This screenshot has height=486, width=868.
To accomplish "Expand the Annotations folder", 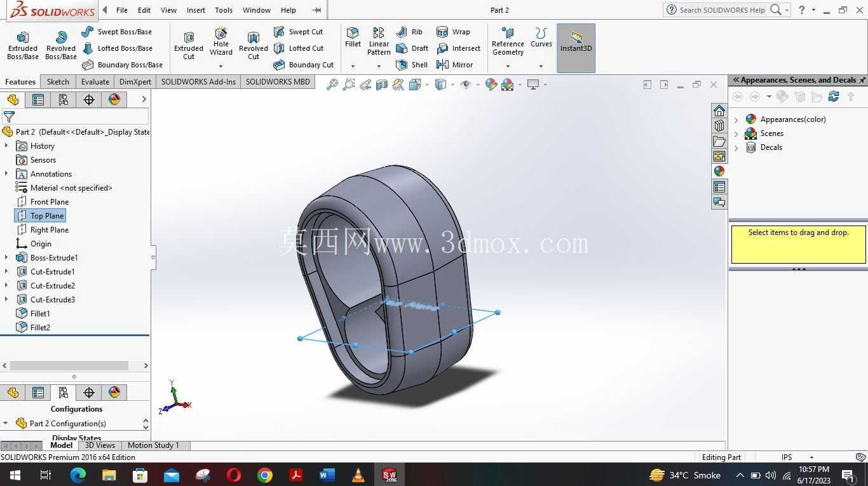I will pos(6,174).
